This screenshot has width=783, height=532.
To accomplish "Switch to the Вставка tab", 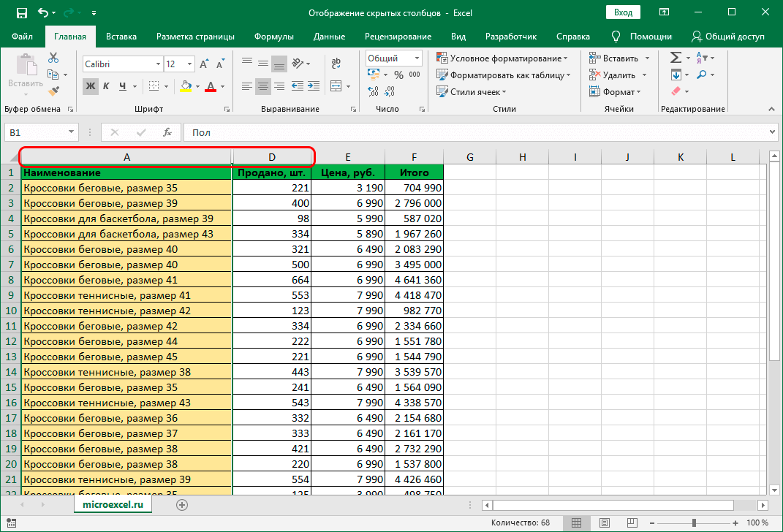I will click(121, 37).
